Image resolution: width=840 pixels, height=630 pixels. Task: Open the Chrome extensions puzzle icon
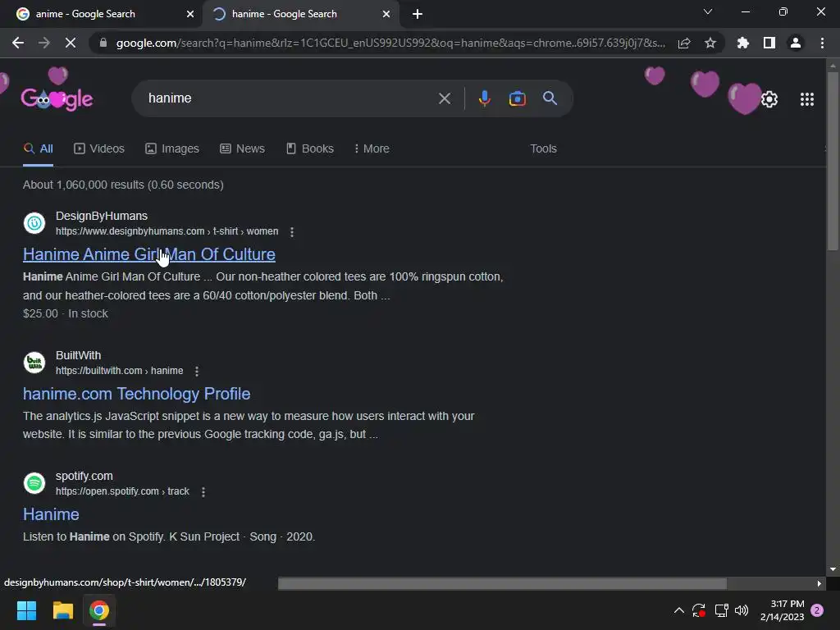743,43
